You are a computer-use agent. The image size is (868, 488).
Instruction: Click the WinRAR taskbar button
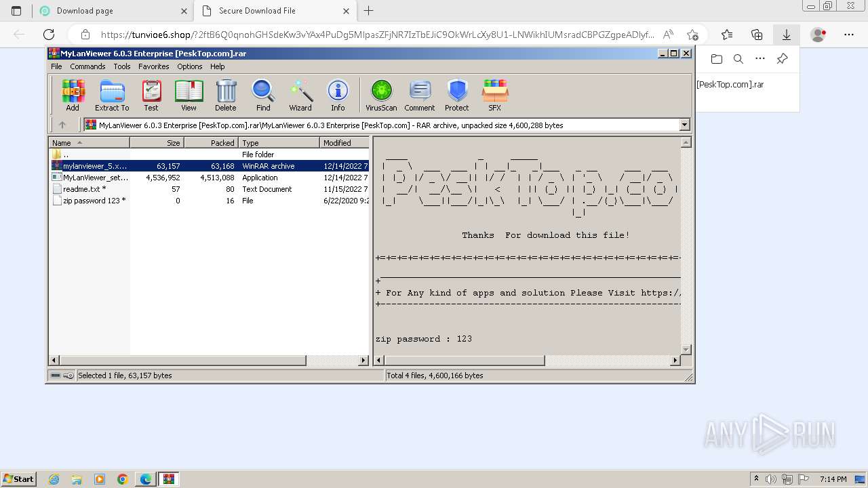pos(168,479)
